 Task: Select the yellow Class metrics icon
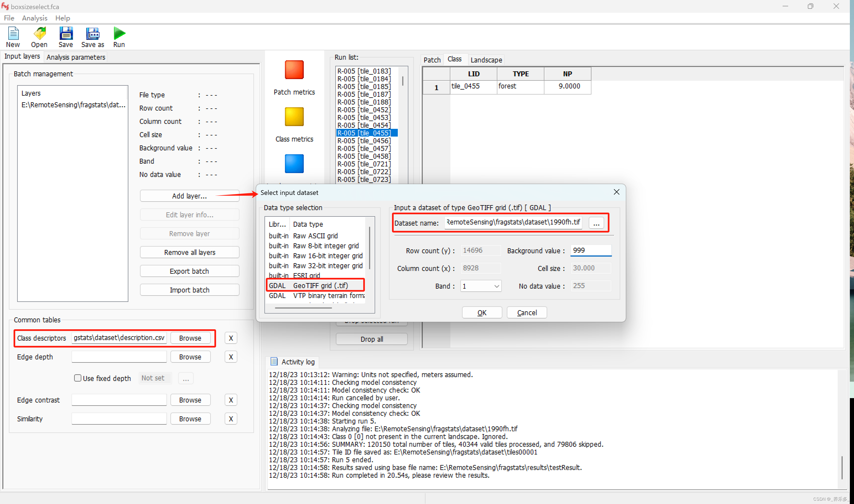click(294, 116)
